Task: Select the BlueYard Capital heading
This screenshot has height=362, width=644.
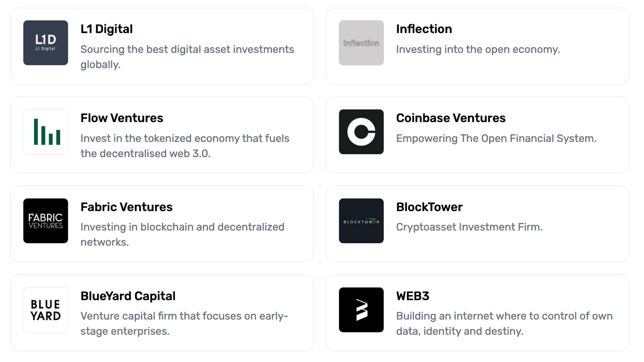Action: pos(128,296)
